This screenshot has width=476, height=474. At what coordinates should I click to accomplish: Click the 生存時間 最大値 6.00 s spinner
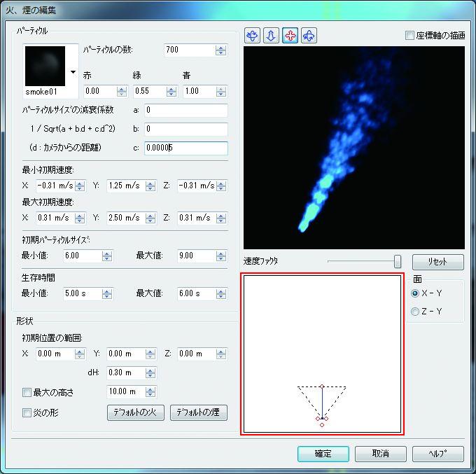pos(221,293)
